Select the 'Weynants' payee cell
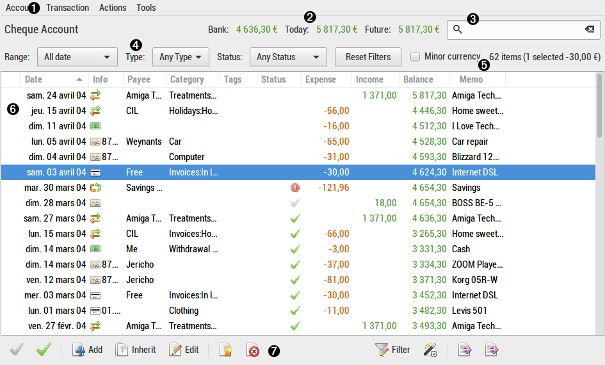The width and height of the screenshot is (605, 365). pyautogui.click(x=144, y=142)
